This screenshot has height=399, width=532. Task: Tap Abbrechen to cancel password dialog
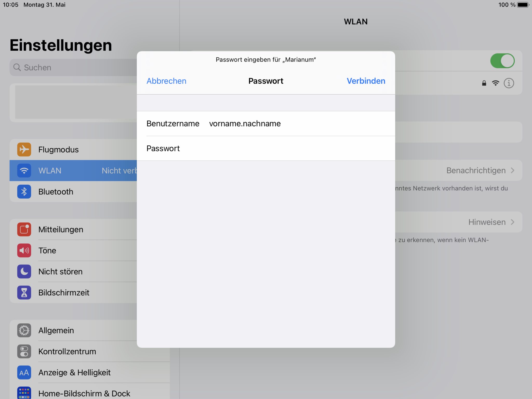pyautogui.click(x=166, y=81)
